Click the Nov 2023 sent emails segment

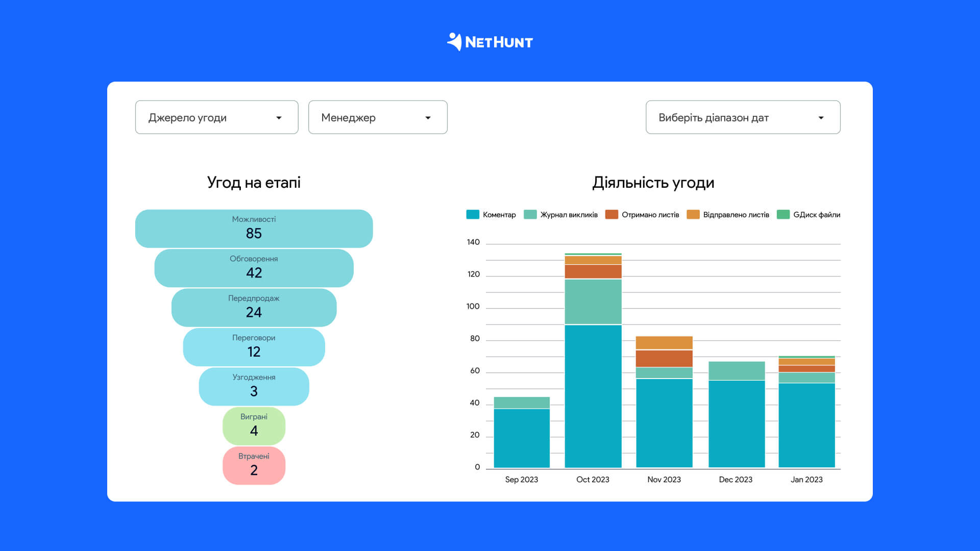tap(664, 343)
